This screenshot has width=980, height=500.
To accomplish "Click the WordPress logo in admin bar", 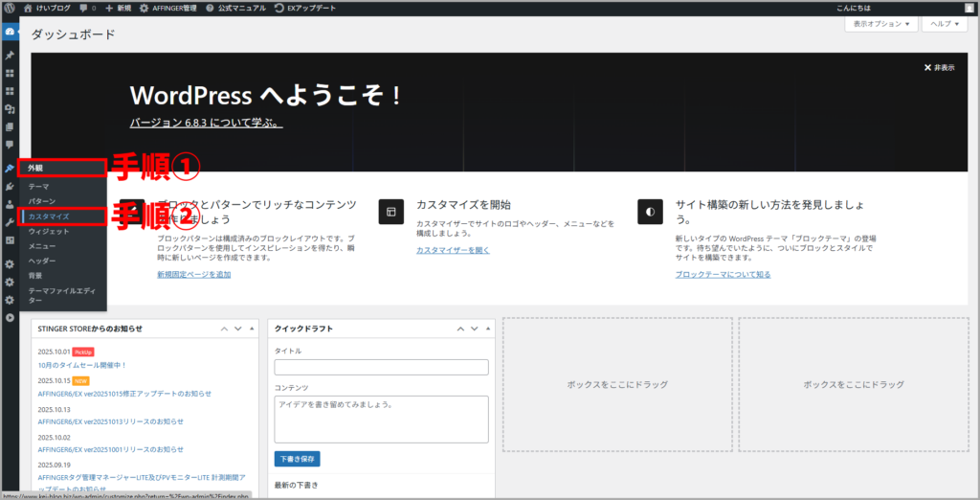I will tap(10, 8).
